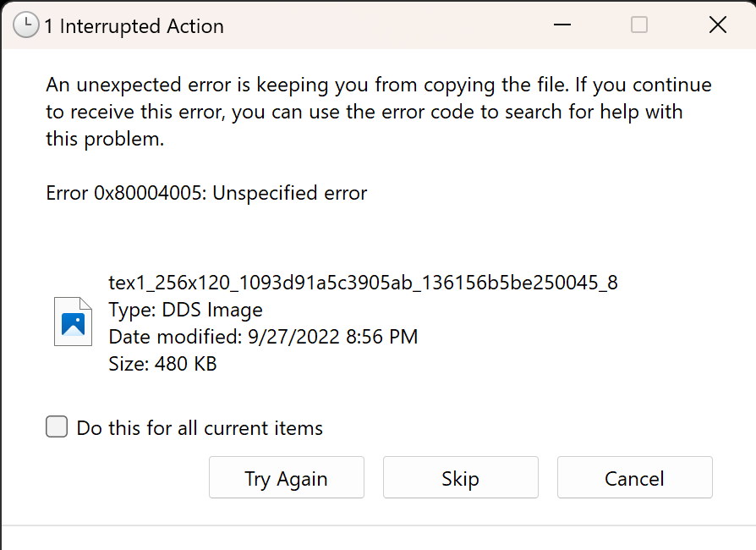The image size is (756, 550).
Task: Close the Interrupted Action dialog
Action: 718,25
